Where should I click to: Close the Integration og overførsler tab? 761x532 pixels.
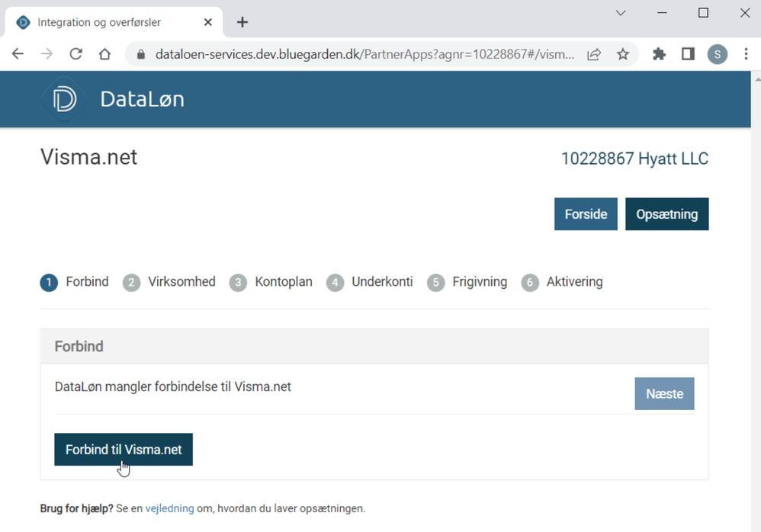pyautogui.click(x=207, y=22)
